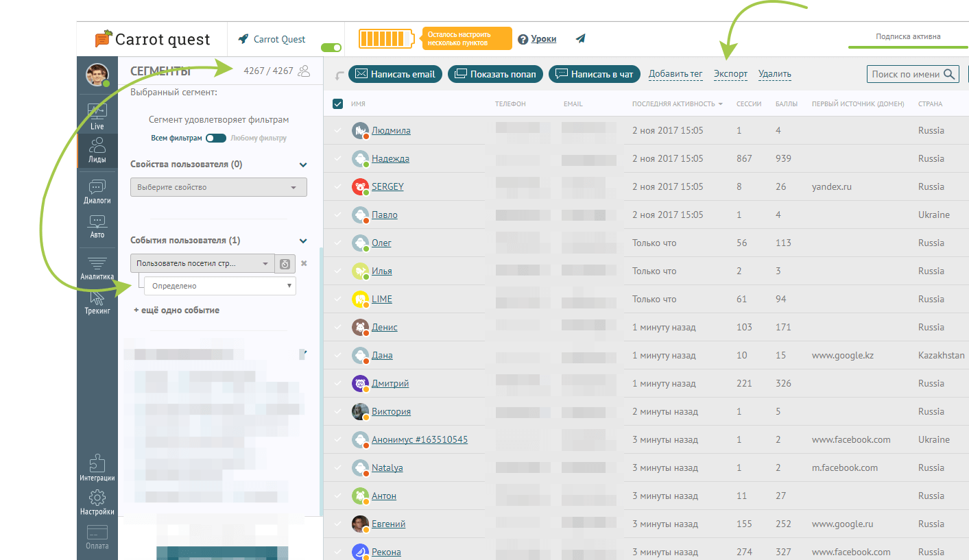Click the Написать email button
Viewport: 969px width, 560px height.
pyautogui.click(x=395, y=74)
